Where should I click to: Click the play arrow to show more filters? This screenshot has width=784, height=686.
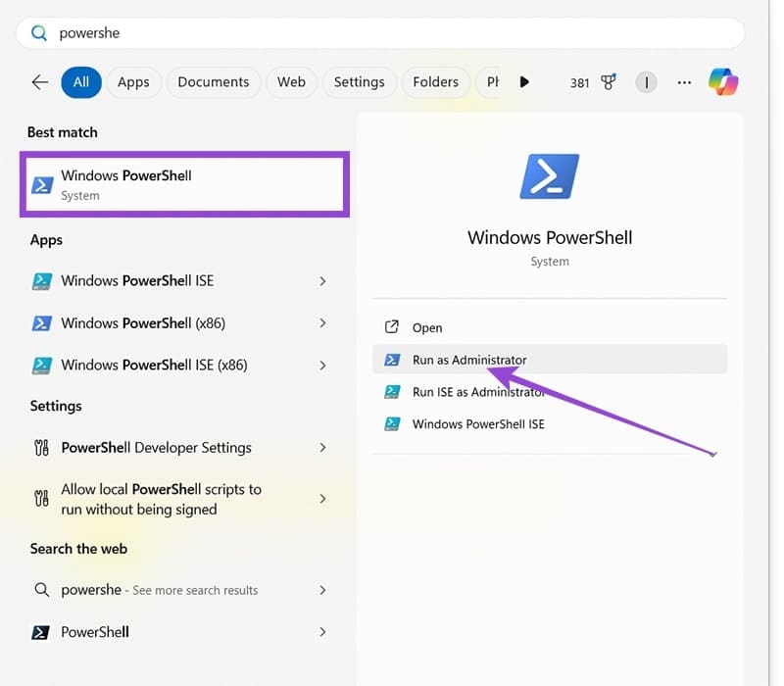click(524, 82)
